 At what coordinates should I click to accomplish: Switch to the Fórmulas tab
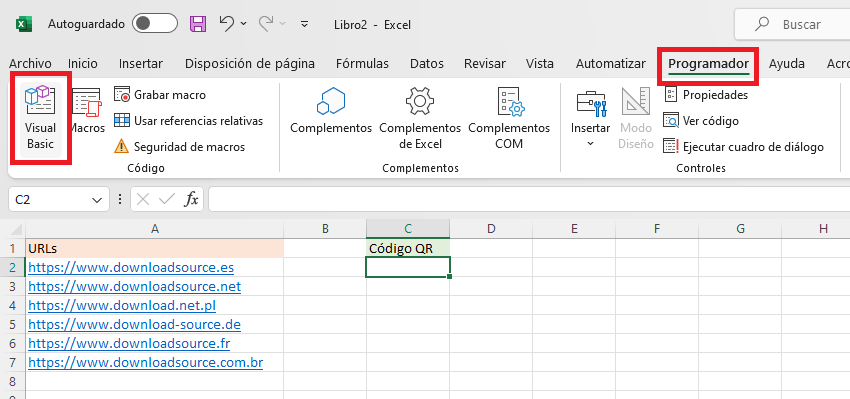click(362, 63)
